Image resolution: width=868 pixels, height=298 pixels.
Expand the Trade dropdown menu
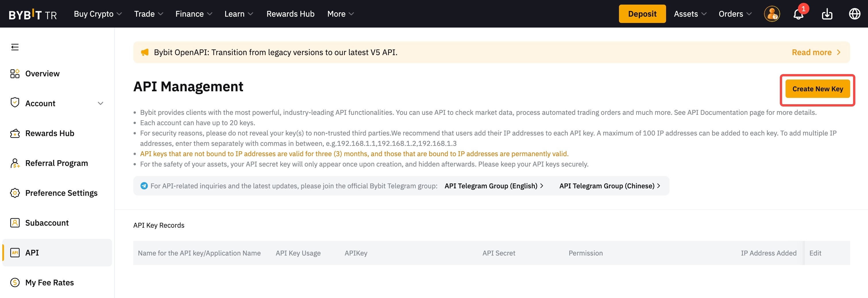[x=148, y=14]
